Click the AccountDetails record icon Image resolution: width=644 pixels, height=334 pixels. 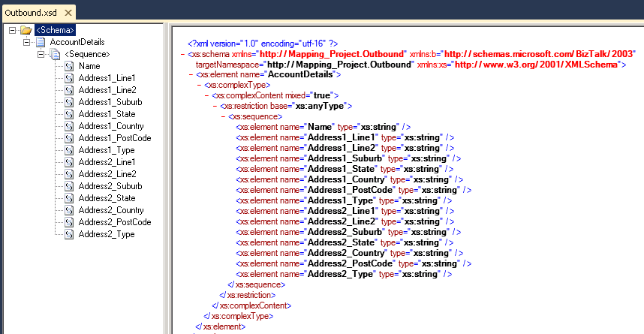coord(41,42)
